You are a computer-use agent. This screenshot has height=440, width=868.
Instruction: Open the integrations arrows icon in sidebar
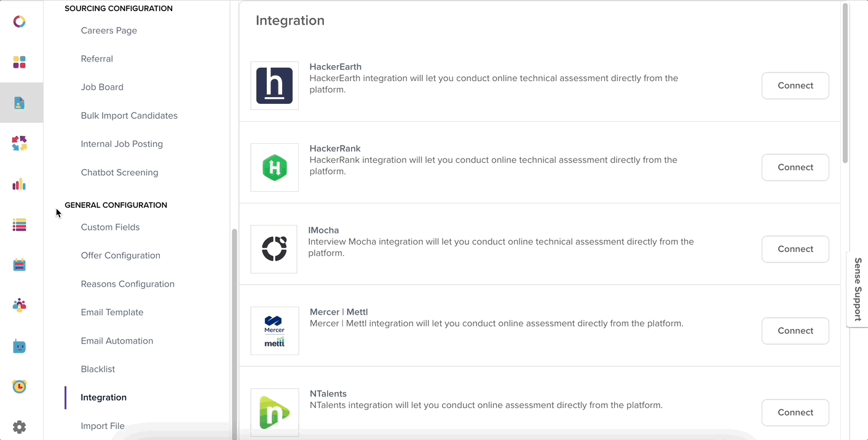tap(19, 143)
